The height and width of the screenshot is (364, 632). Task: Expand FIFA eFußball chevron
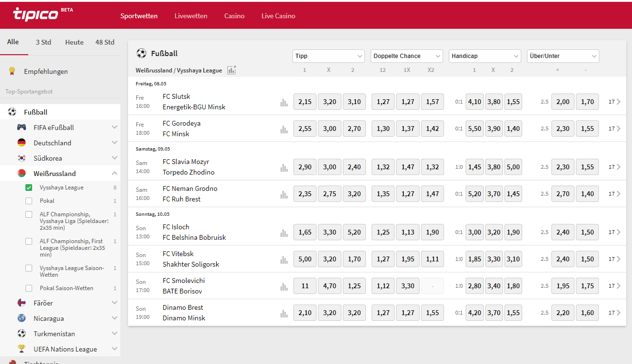115,127
